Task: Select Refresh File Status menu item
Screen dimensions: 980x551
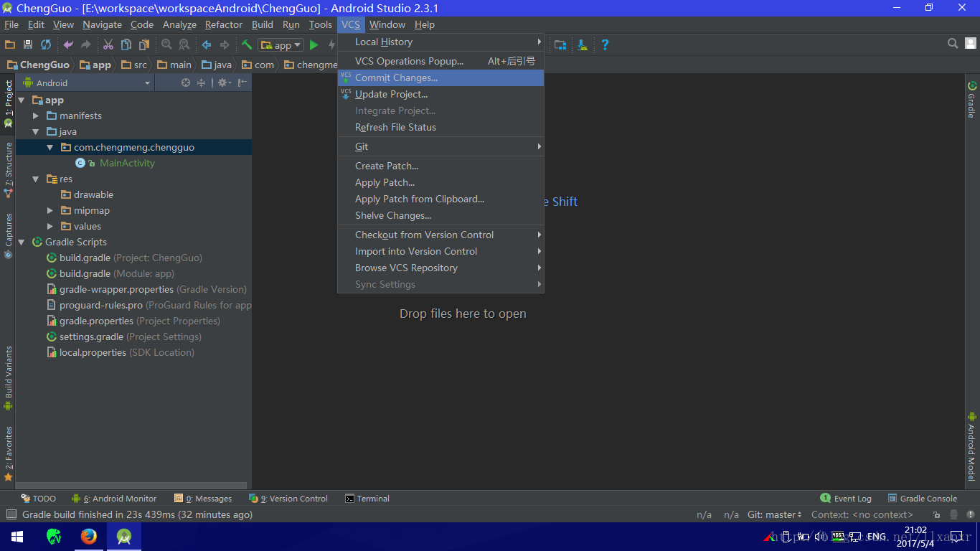Action: click(x=440, y=127)
